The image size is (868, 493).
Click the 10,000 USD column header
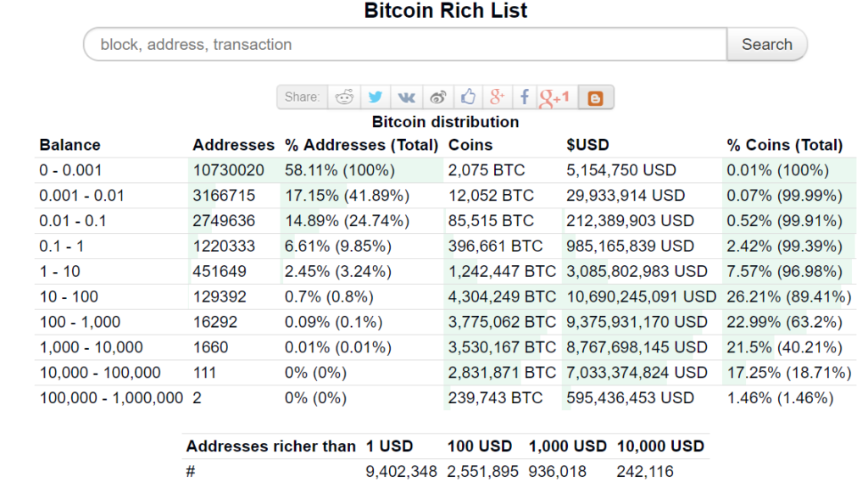click(x=660, y=446)
